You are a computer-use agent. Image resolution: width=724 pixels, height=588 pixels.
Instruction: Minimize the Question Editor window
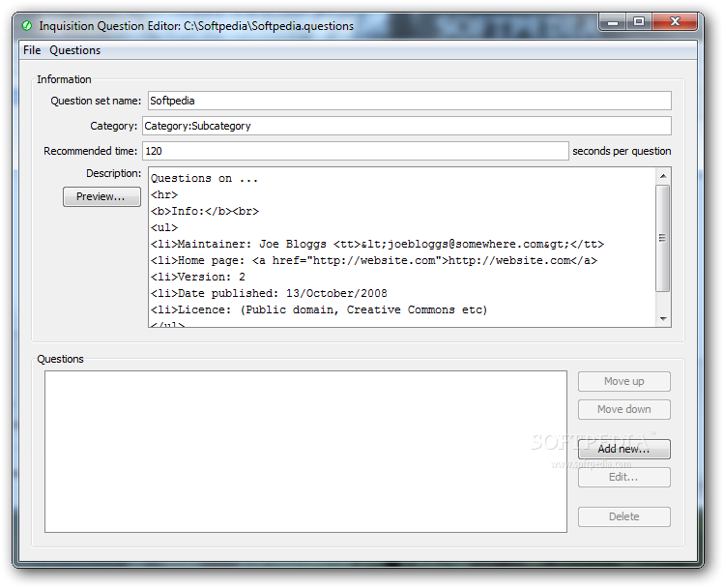point(613,21)
